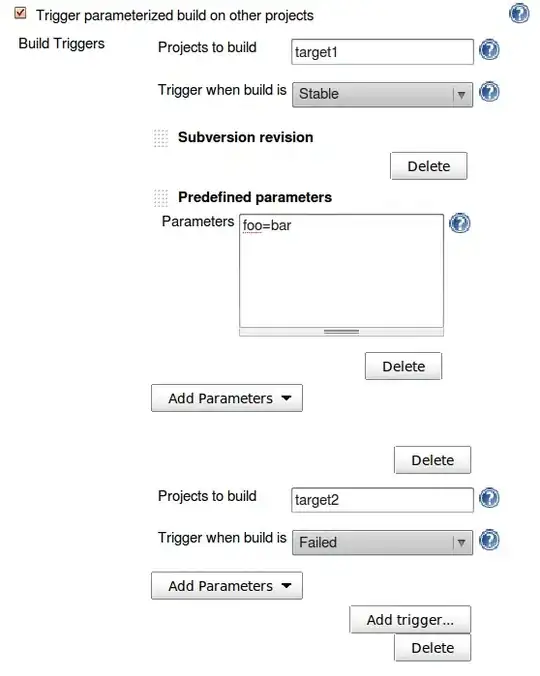This screenshot has height=676, width=540.
Task: Expand Add Parameters menu under target2
Action: coord(227,585)
